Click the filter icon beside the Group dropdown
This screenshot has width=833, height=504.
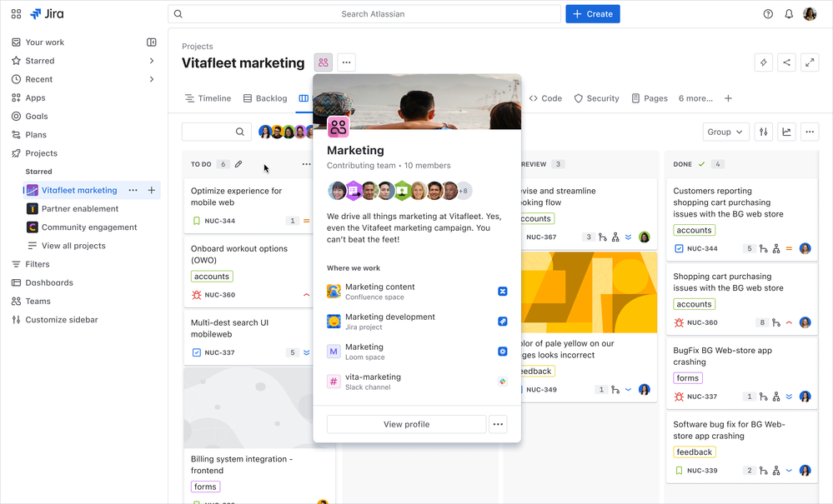(x=762, y=132)
